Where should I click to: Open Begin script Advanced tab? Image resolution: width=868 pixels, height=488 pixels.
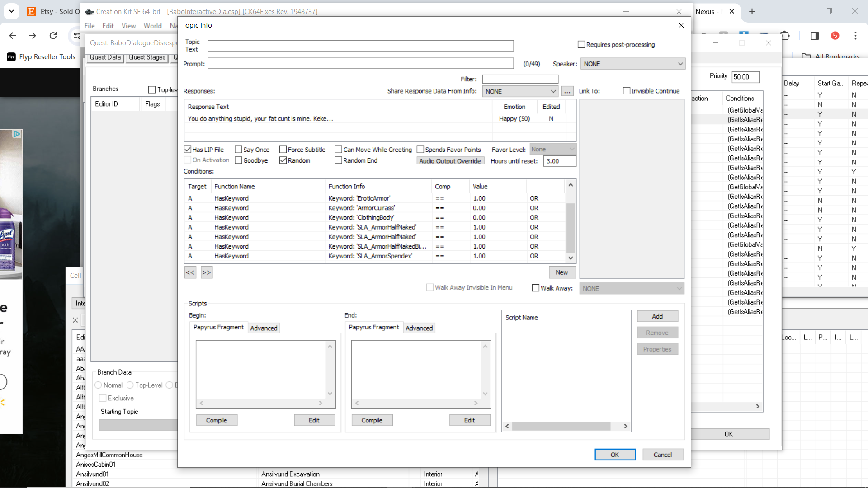tap(264, 328)
